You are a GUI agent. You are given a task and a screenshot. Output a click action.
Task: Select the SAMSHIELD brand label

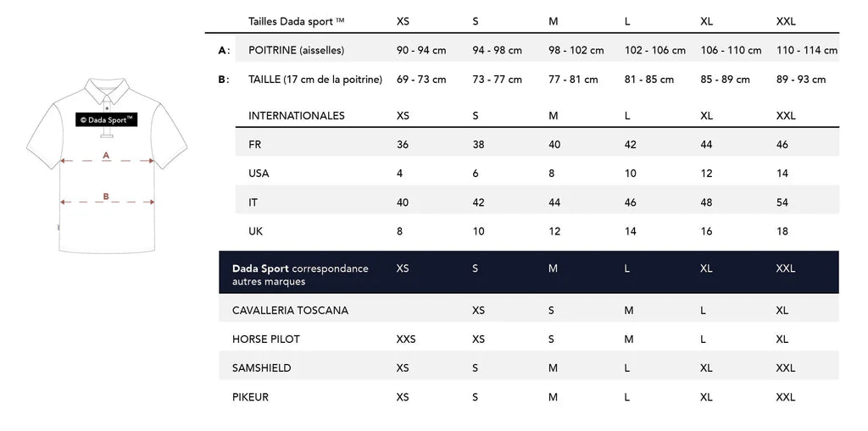[x=261, y=368]
